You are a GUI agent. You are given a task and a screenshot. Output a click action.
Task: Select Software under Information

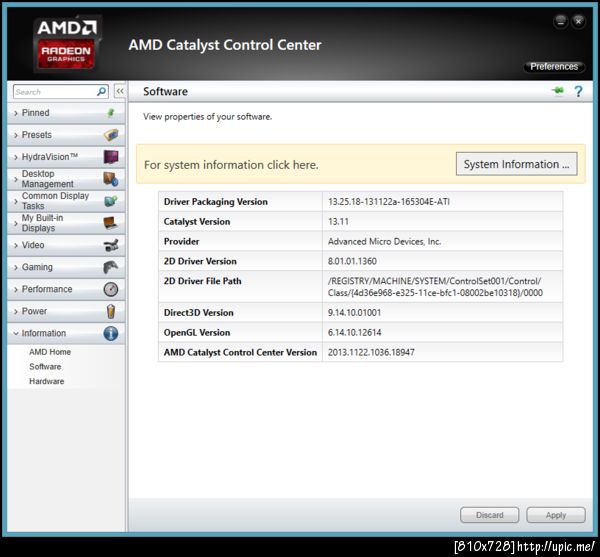click(45, 366)
